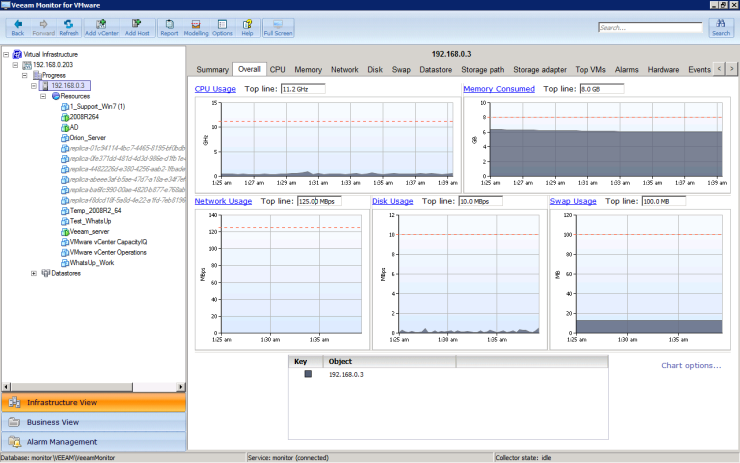Open the Swap tab

point(401,69)
